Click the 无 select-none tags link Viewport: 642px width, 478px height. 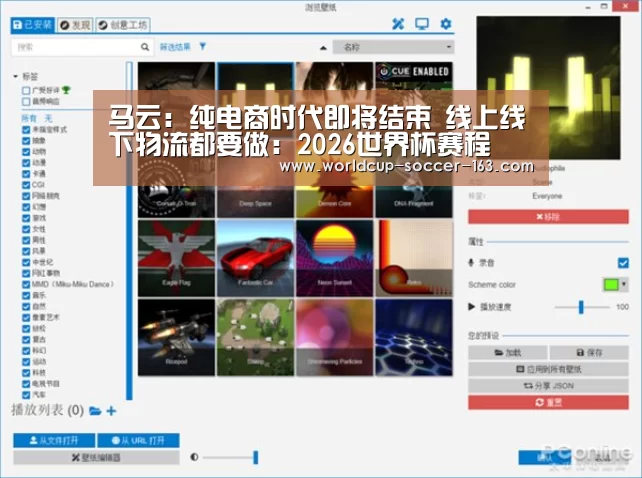click(x=48, y=118)
